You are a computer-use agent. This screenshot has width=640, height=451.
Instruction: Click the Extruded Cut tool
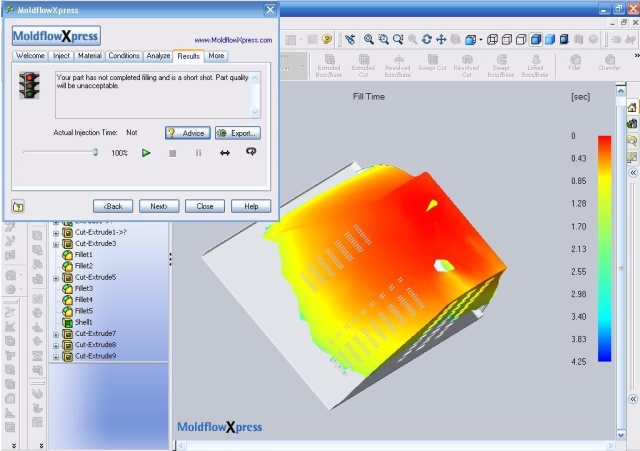pyautogui.click(x=363, y=66)
